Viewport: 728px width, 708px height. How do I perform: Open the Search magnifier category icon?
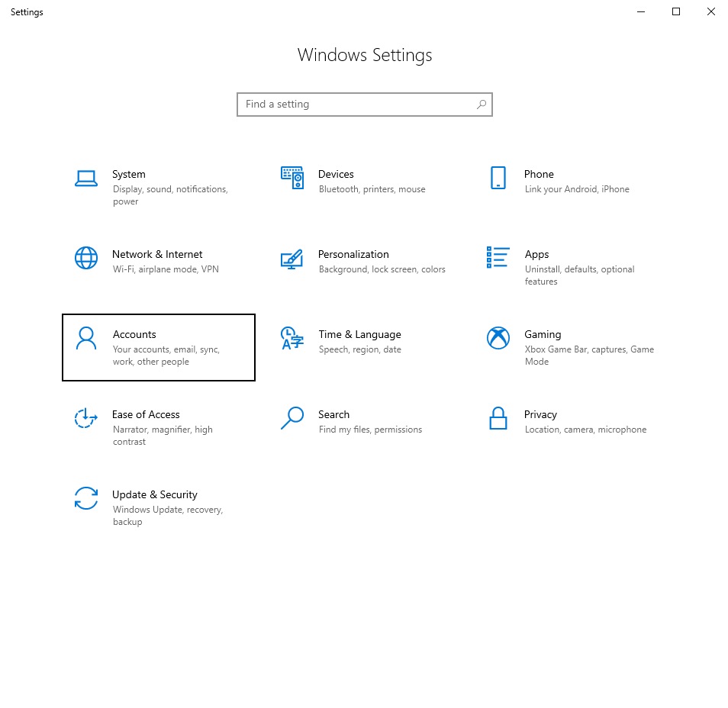click(x=292, y=418)
